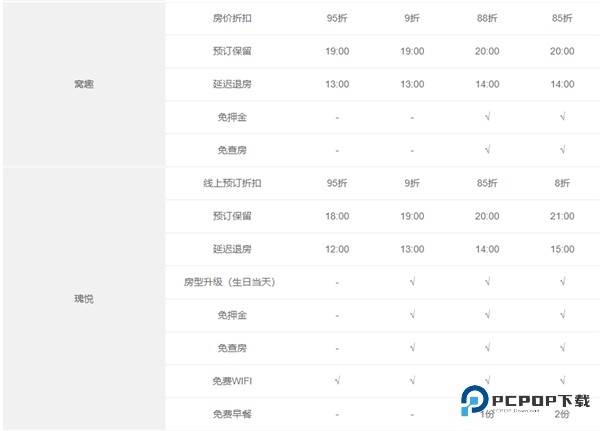This screenshot has width=600, height=431.
Task: Click the 2份 free breakfast cell
Action: pos(562,414)
